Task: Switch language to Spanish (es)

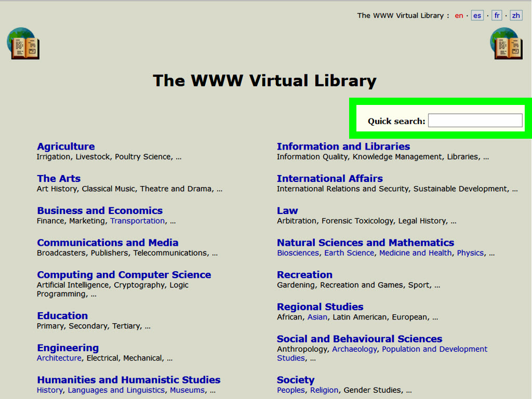Action: pyautogui.click(x=477, y=16)
